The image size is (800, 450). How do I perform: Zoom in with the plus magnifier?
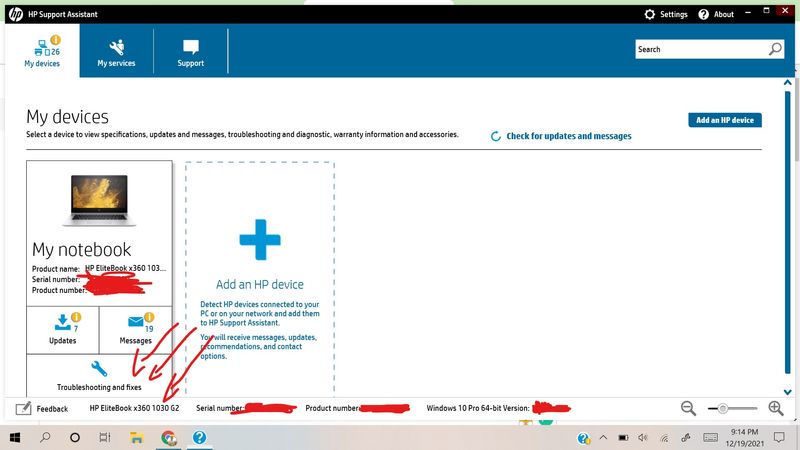tap(776, 408)
